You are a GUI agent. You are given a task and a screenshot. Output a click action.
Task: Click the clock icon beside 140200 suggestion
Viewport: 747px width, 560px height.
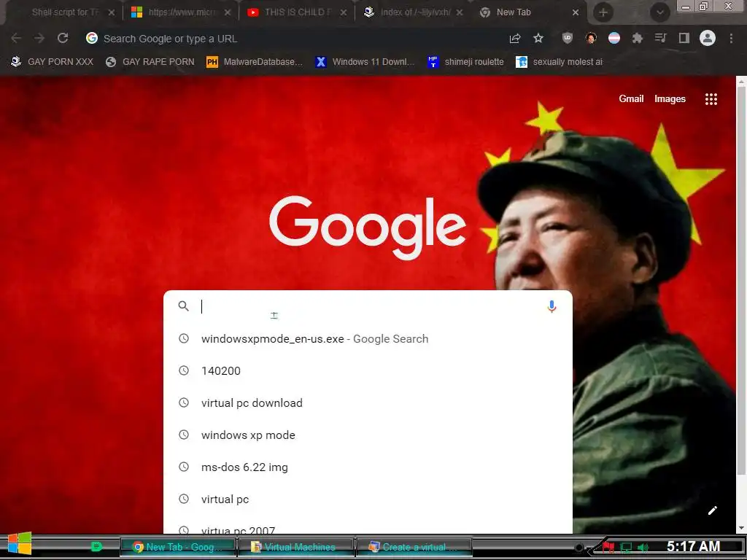183,370
